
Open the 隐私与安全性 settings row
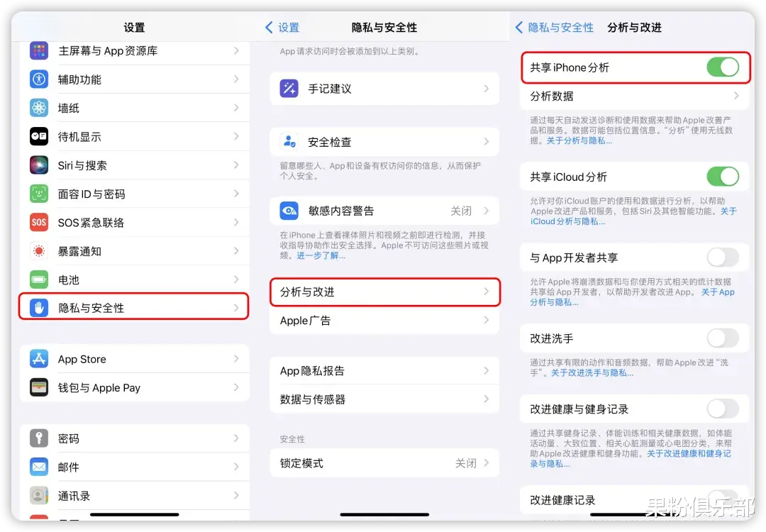click(134, 307)
